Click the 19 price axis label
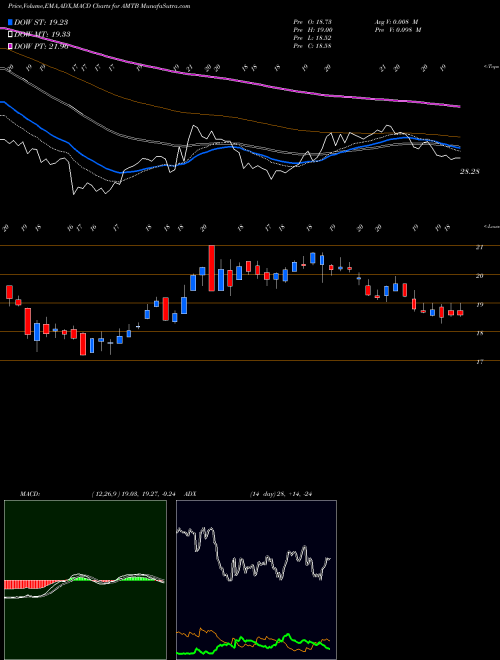This screenshot has height=660, width=500. coord(479,304)
